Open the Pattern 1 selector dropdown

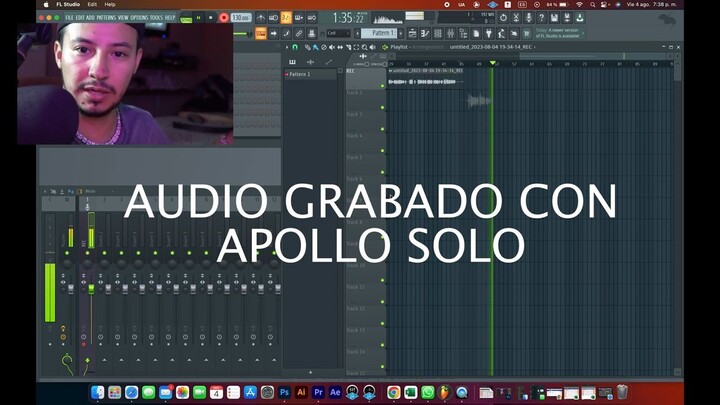pos(380,33)
